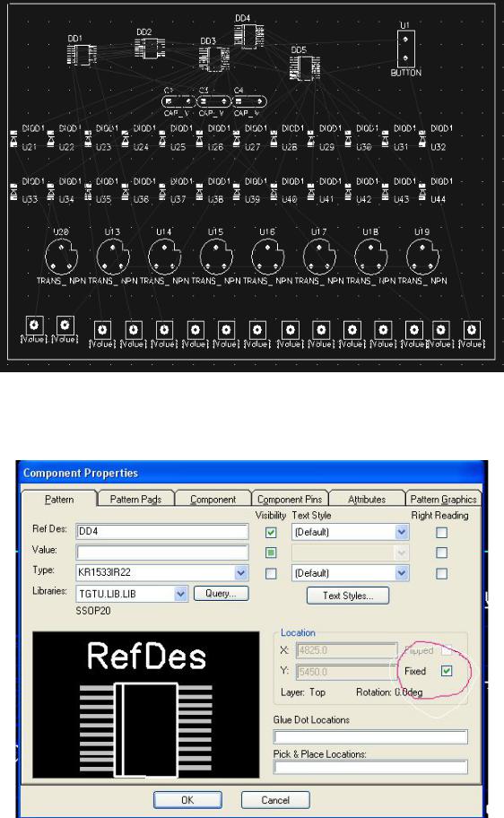The height and width of the screenshot is (818, 504).
Task: Click the Query... button
Action: point(222,593)
